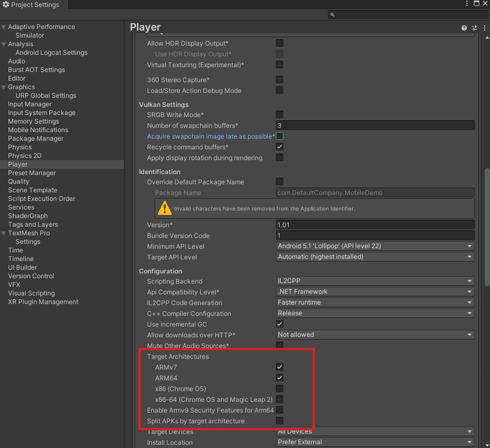
Task: Enable 360 Stereo Capture
Action: coord(280,80)
